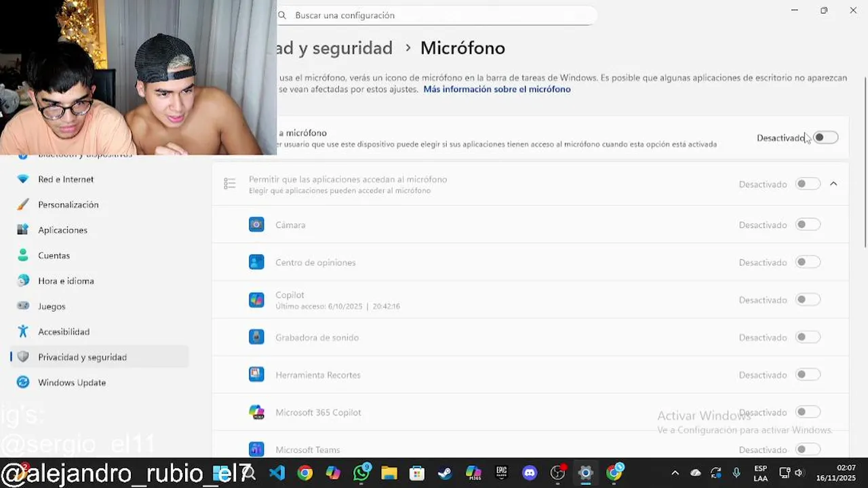Open Hora e idioma settings section

tap(100, 281)
